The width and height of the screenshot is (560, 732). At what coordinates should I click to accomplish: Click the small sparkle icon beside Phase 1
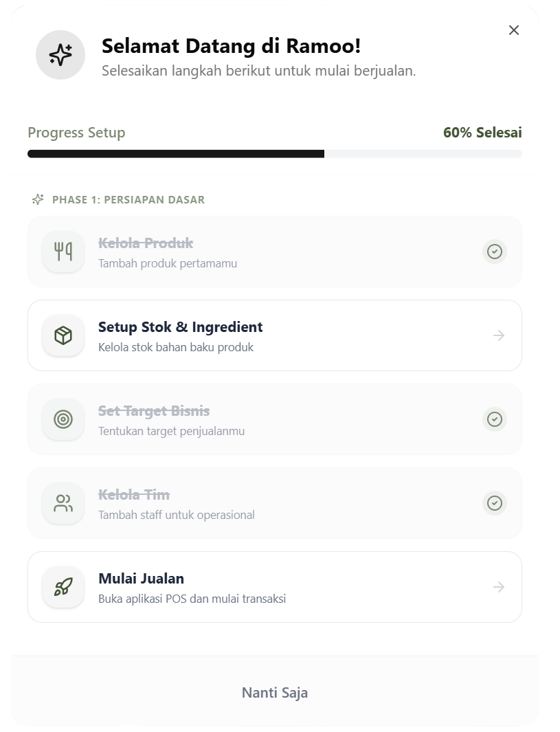38,199
